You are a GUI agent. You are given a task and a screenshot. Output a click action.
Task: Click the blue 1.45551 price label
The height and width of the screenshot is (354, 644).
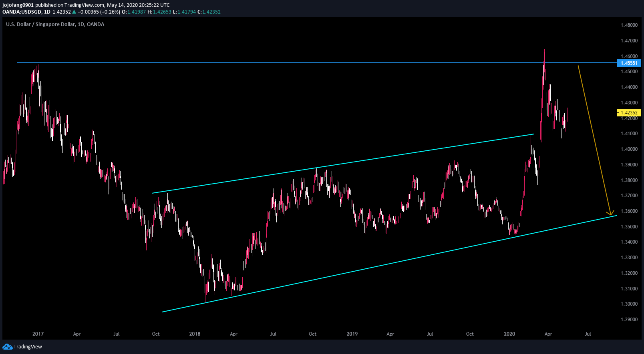pyautogui.click(x=629, y=63)
